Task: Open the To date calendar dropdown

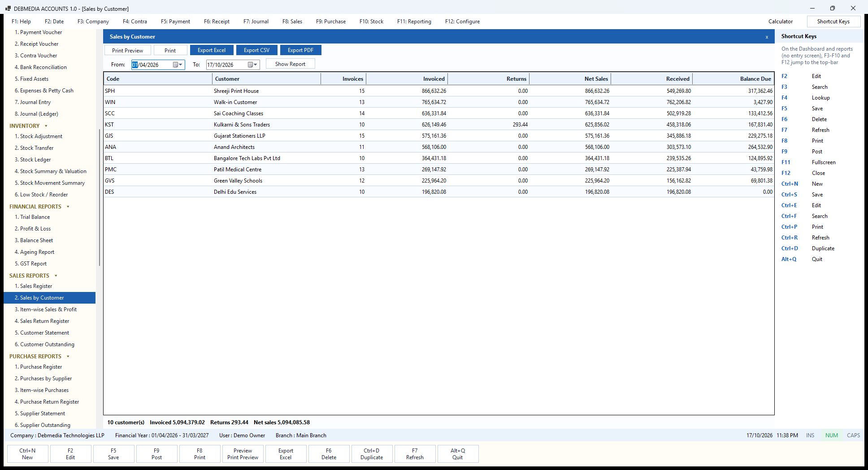Action: tap(252, 65)
